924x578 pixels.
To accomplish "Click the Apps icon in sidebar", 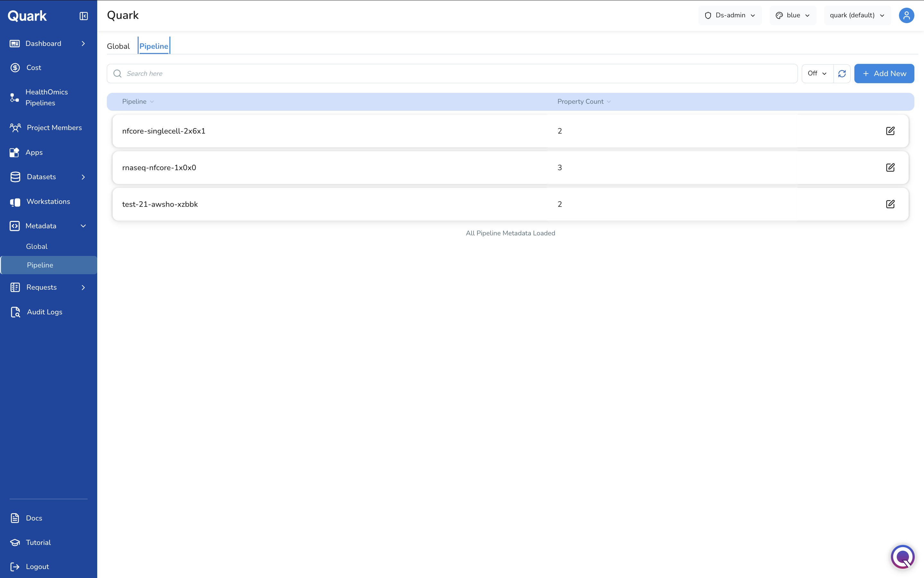I will pyautogui.click(x=14, y=153).
